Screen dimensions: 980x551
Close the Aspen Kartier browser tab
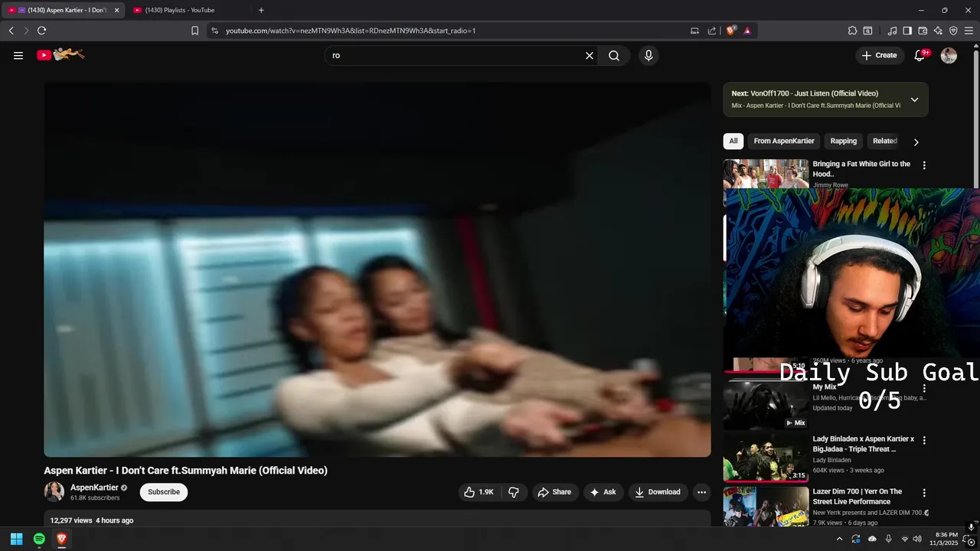tap(116, 10)
